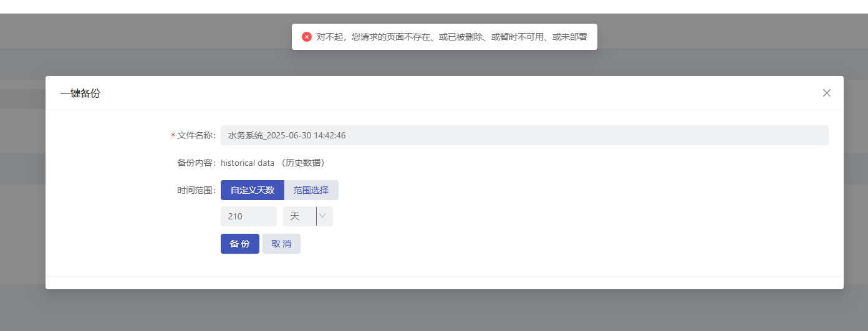Open the 天 unit dropdown
Viewport: 868px width, 331px height.
coord(308,216)
